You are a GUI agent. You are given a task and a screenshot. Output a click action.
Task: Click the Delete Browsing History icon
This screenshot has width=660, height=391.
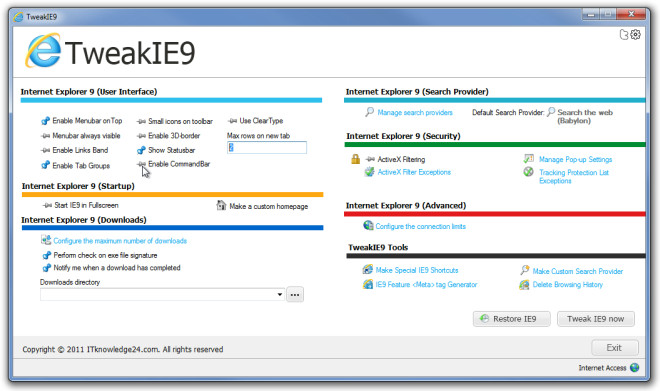[524, 285]
